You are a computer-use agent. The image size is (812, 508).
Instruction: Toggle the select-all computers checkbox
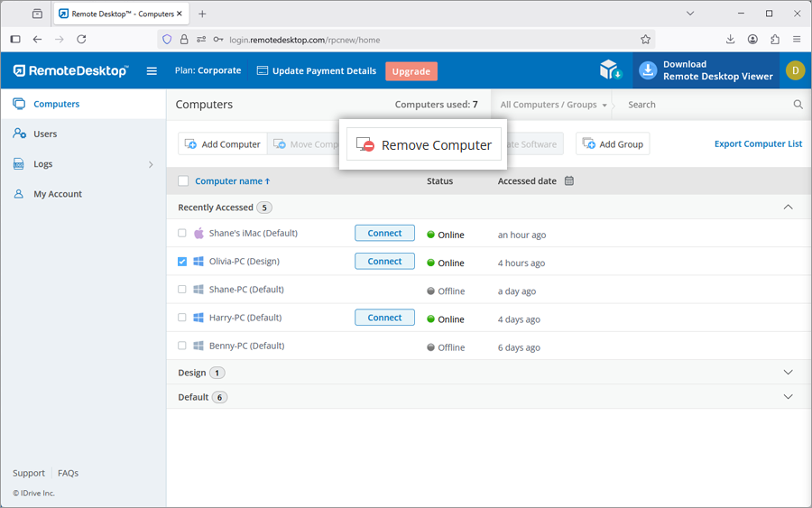pyautogui.click(x=183, y=180)
